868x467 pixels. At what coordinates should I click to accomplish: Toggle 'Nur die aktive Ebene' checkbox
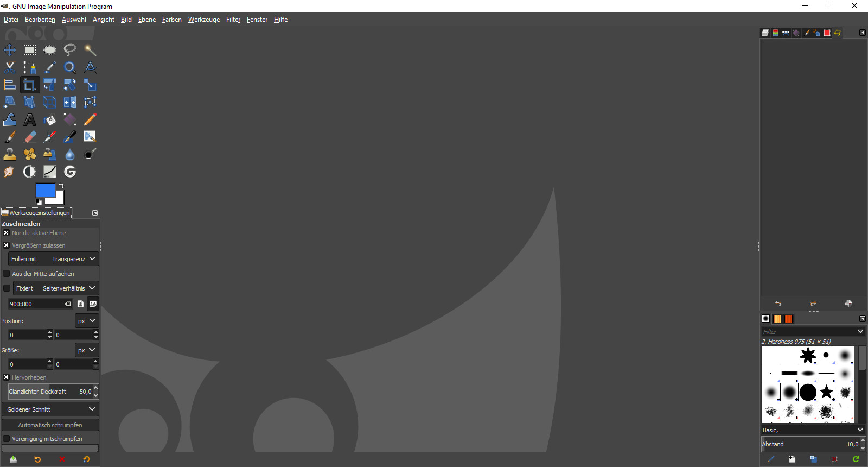click(x=7, y=233)
